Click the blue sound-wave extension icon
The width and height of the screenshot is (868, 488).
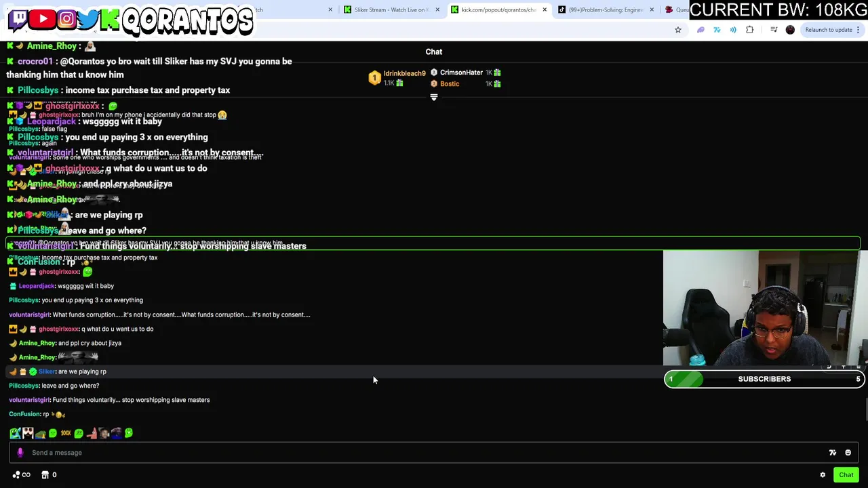point(733,30)
